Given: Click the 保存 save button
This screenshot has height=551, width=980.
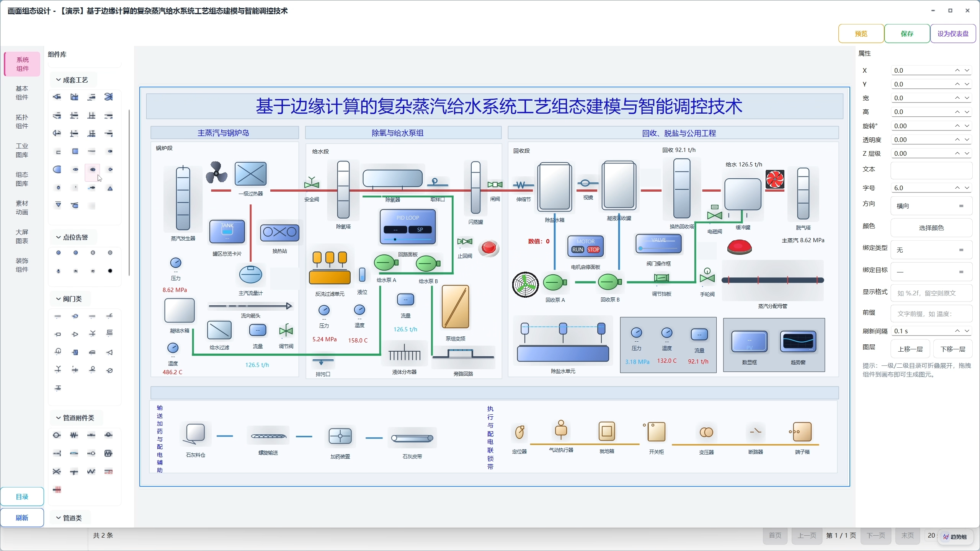Looking at the screenshot, I should pos(907,34).
